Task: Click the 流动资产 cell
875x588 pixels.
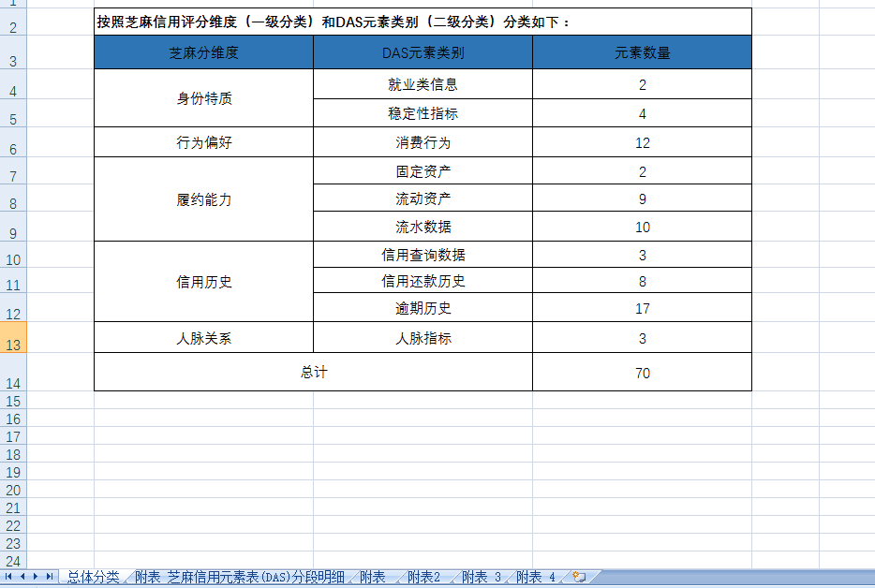Action: tap(423, 198)
